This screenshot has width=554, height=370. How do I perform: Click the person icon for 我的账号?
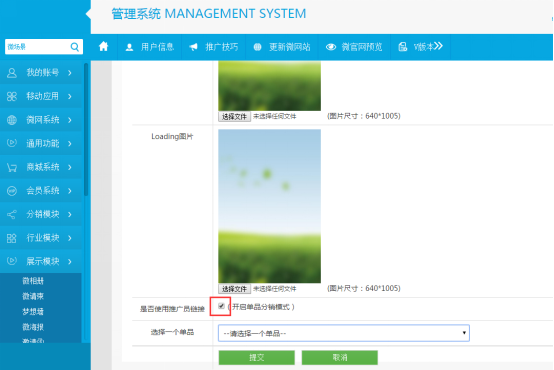point(12,73)
